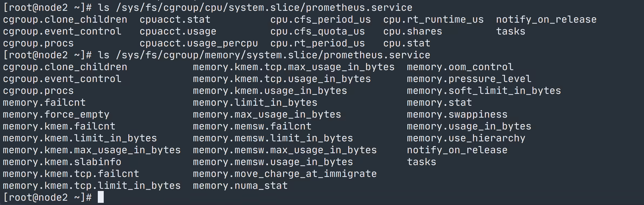Click memory.memsw.limit_in_bytes entry
The image size is (644, 205).
(x=273, y=138)
